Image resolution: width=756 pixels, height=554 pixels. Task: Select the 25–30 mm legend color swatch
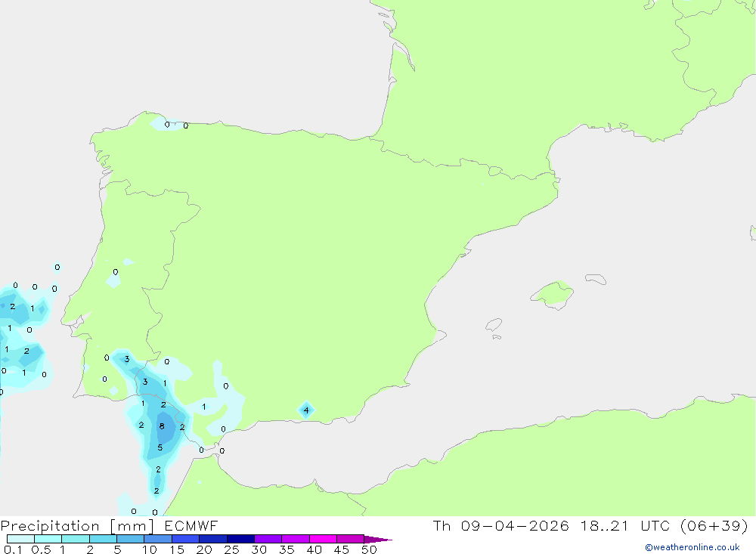pos(240,539)
